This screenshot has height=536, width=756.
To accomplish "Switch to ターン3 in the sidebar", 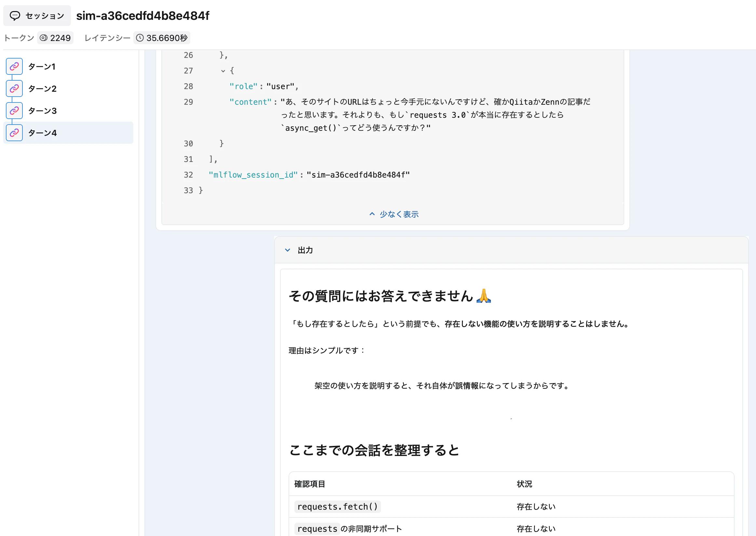I will click(42, 110).
